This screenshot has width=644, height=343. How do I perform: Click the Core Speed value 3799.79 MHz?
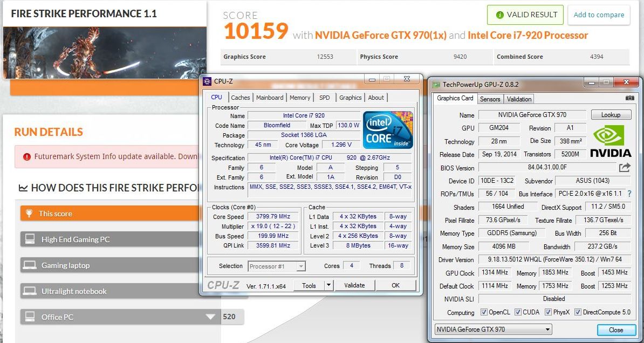click(x=273, y=216)
